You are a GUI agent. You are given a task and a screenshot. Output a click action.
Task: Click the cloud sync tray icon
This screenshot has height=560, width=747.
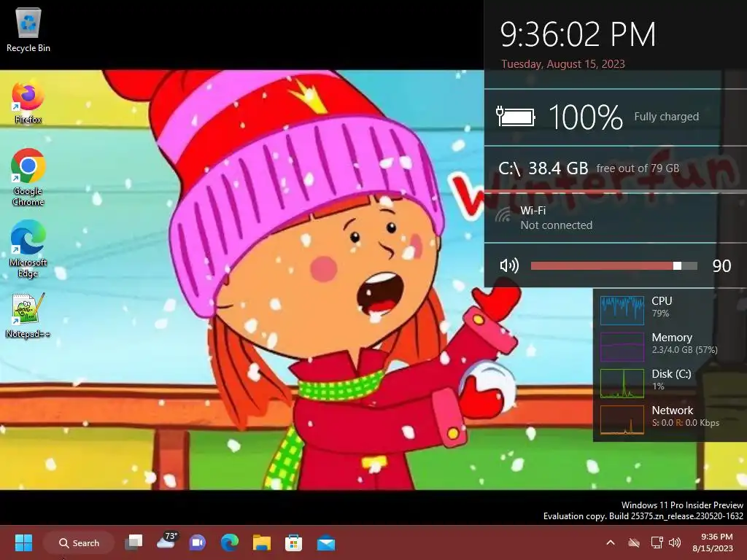click(x=634, y=542)
